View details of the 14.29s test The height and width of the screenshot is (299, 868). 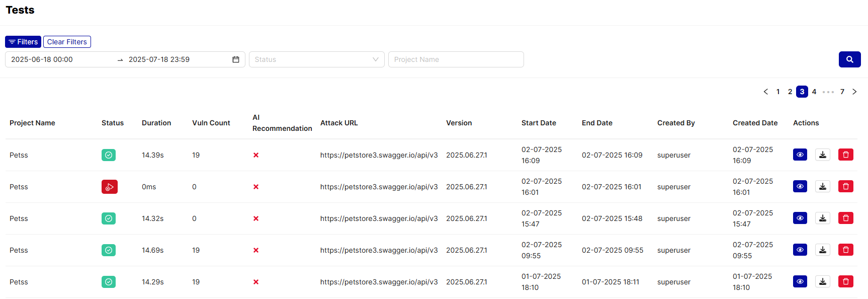tap(800, 281)
